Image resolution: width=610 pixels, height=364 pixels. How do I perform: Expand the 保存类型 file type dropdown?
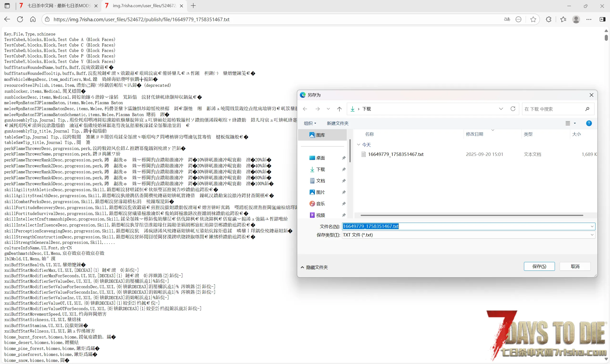[592, 235]
